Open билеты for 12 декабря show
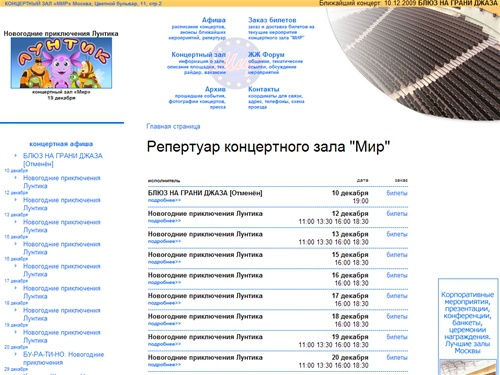This screenshot has height=375, width=500. [397, 214]
